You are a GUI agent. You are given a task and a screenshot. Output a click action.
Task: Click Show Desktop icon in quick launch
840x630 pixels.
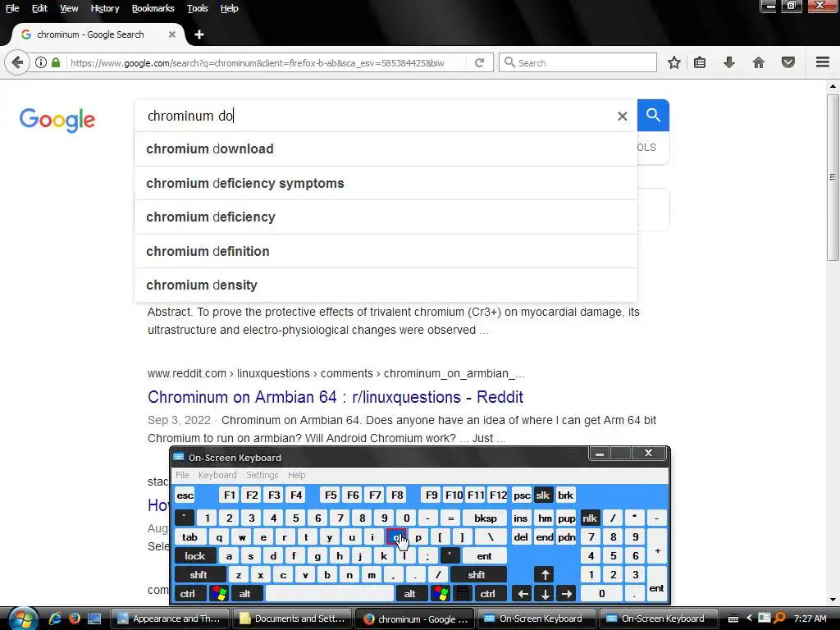coord(94,619)
